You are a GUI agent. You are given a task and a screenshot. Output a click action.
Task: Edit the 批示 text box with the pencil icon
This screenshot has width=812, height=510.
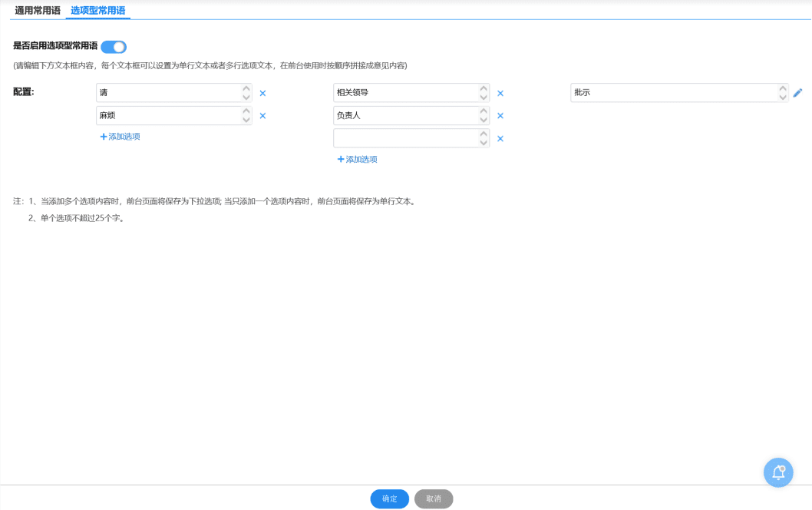pos(797,93)
